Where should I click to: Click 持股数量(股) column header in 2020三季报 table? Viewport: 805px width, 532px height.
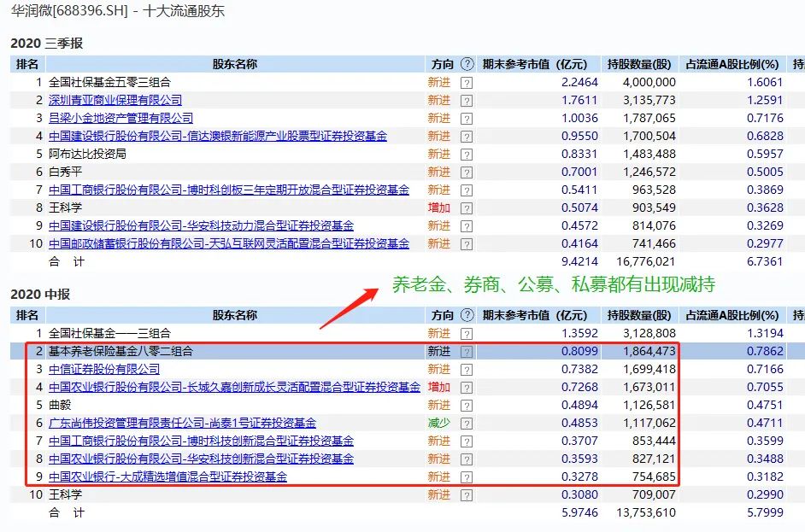pyautogui.click(x=639, y=64)
